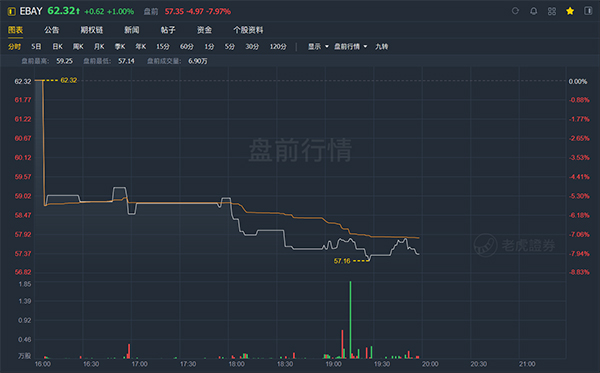Open the 盘前行情 dropdown
Image resolution: width=600 pixels, height=373 pixels.
[x=351, y=47]
